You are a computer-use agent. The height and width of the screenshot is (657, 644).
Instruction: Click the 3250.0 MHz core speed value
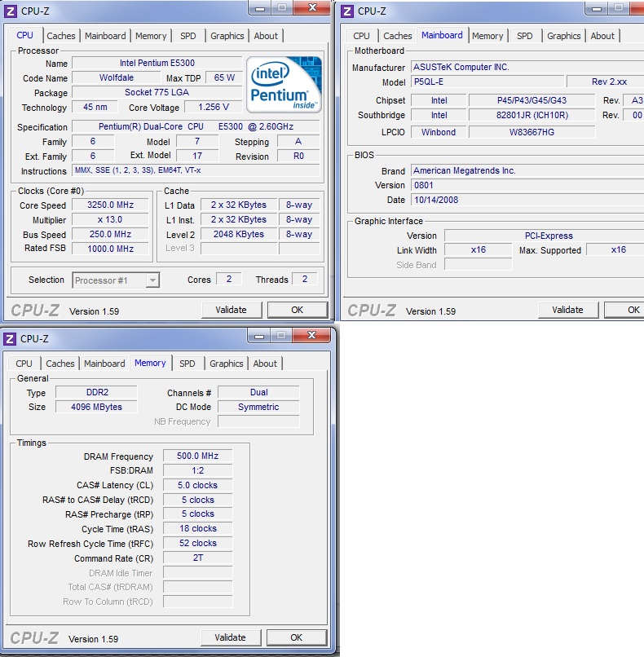[x=110, y=205]
